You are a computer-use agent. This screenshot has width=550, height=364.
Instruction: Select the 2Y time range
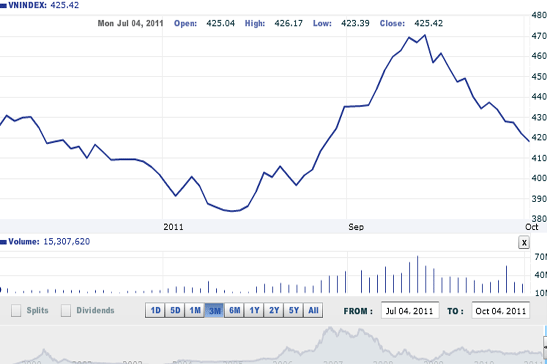click(x=274, y=310)
